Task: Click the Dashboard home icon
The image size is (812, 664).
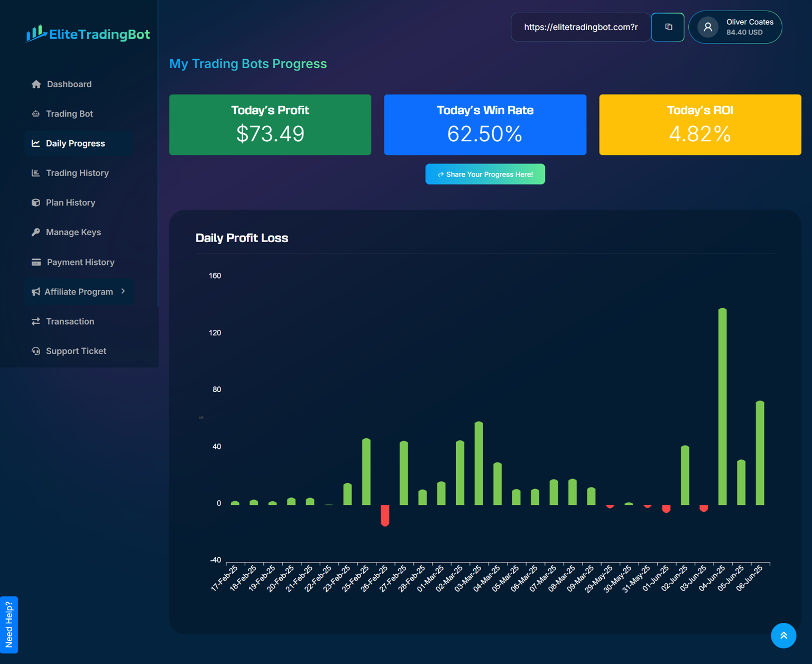Action: coord(36,85)
